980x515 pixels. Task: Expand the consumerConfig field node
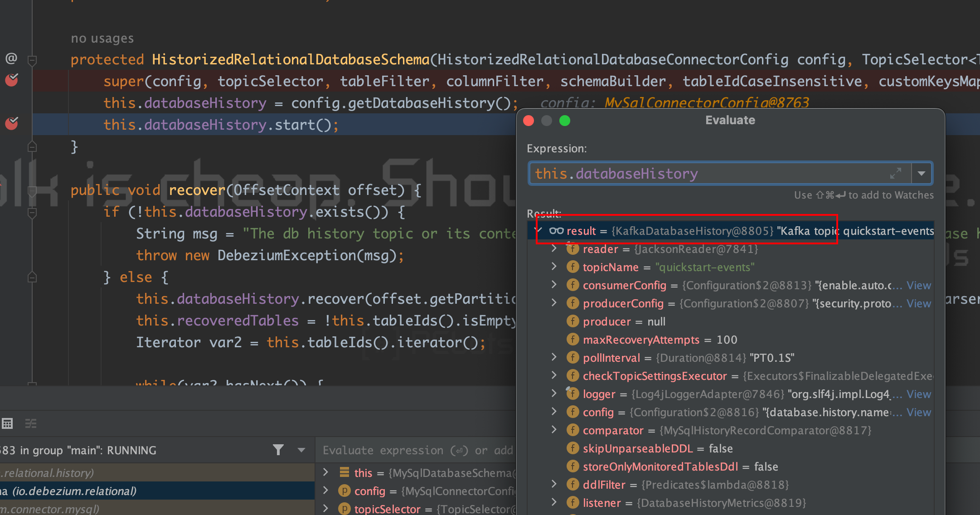pos(554,285)
